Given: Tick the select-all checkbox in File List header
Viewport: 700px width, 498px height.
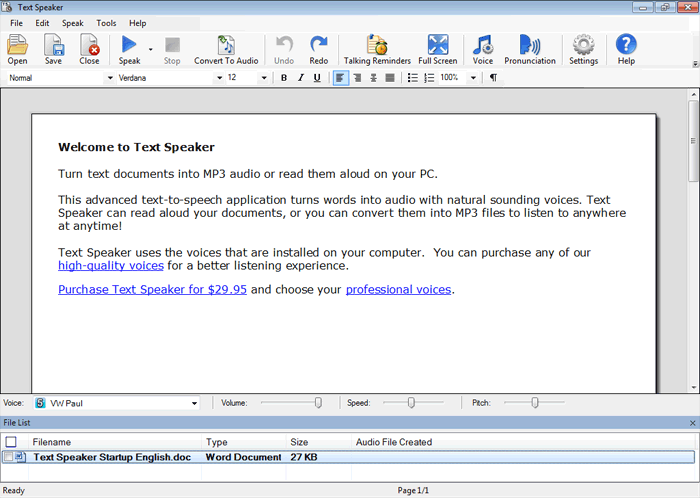Looking at the screenshot, I should click(x=11, y=441).
